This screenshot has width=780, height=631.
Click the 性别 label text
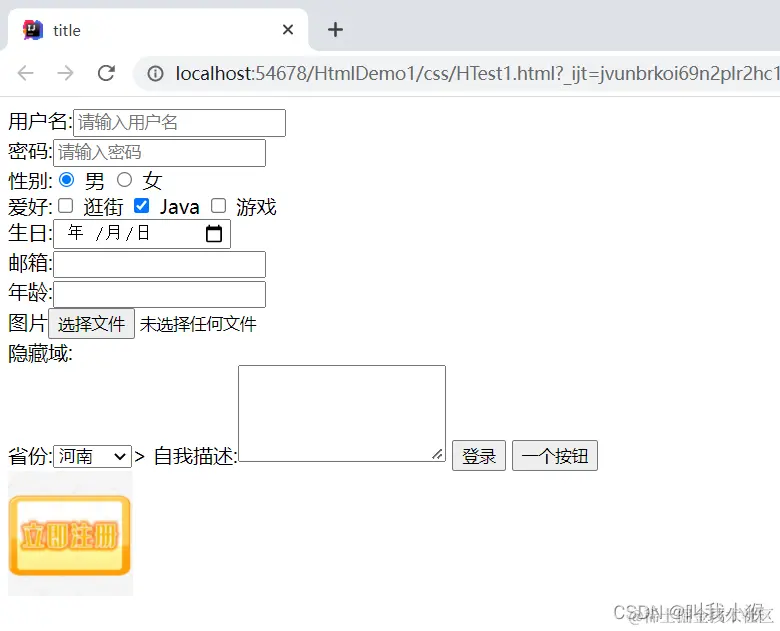[x=30, y=181]
